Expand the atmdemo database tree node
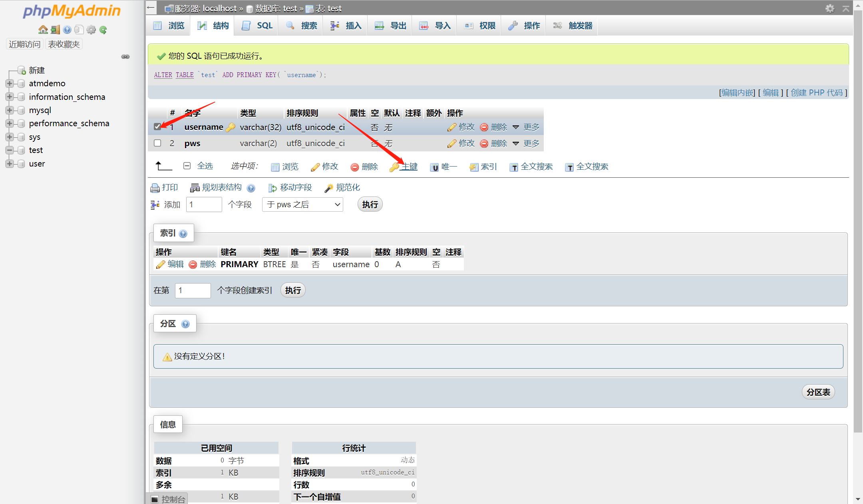The height and width of the screenshot is (504, 863). tap(10, 83)
